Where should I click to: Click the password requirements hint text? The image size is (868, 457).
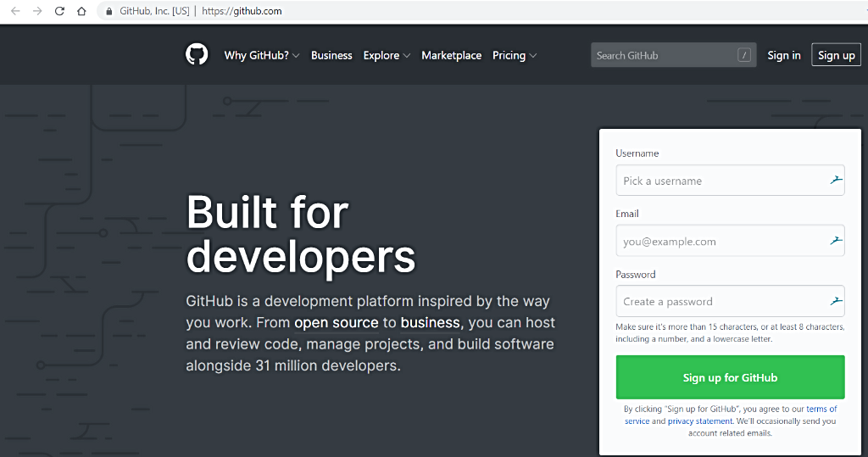730,333
